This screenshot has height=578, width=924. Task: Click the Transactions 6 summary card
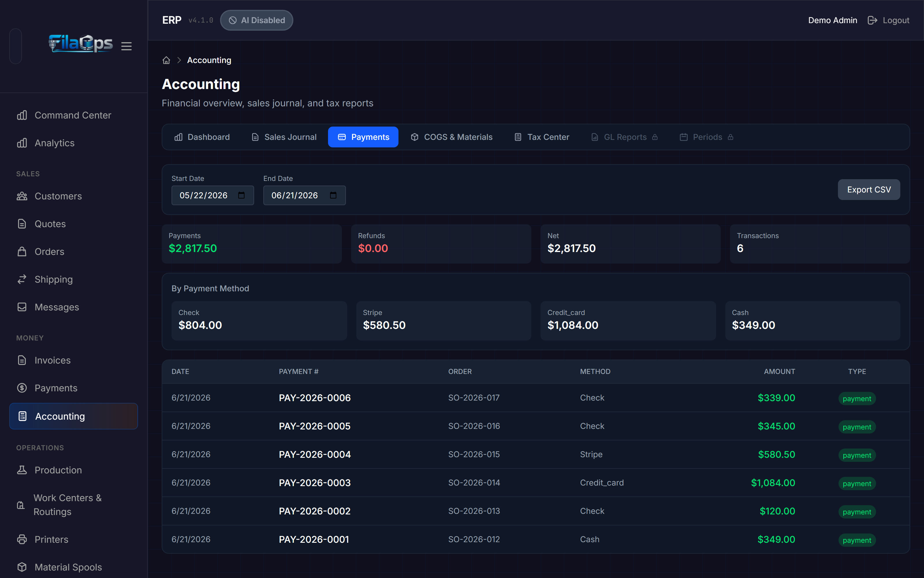[x=820, y=244]
